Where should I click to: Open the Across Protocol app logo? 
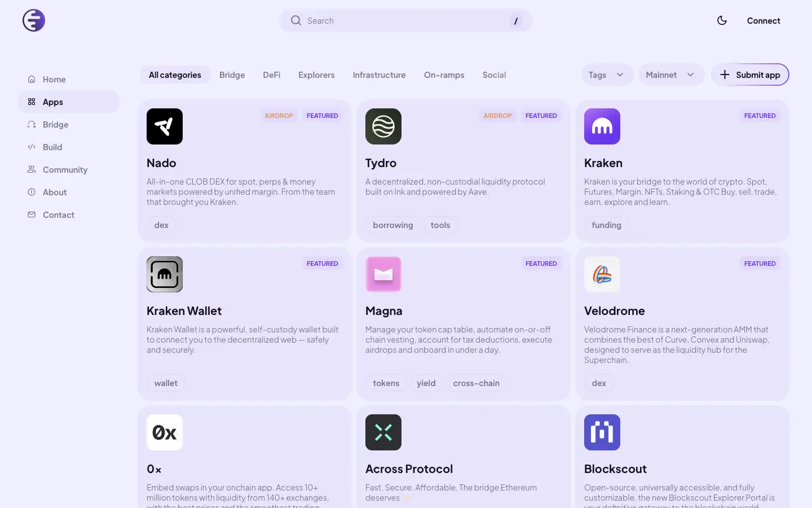tap(383, 432)
